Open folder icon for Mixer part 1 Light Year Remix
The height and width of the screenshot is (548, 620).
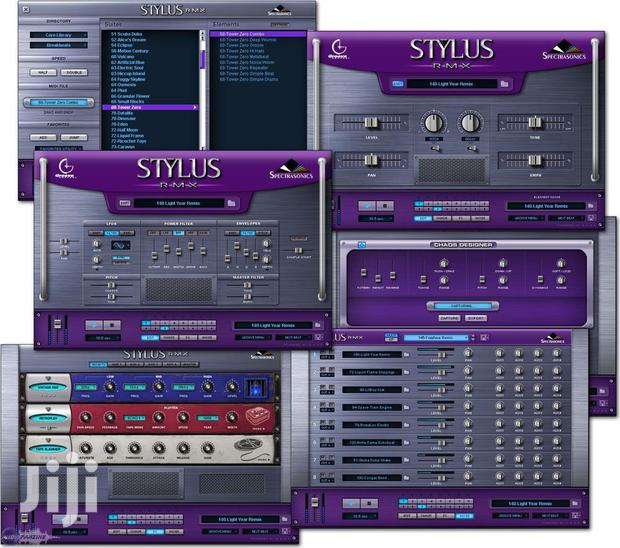(x=406, y=355)
